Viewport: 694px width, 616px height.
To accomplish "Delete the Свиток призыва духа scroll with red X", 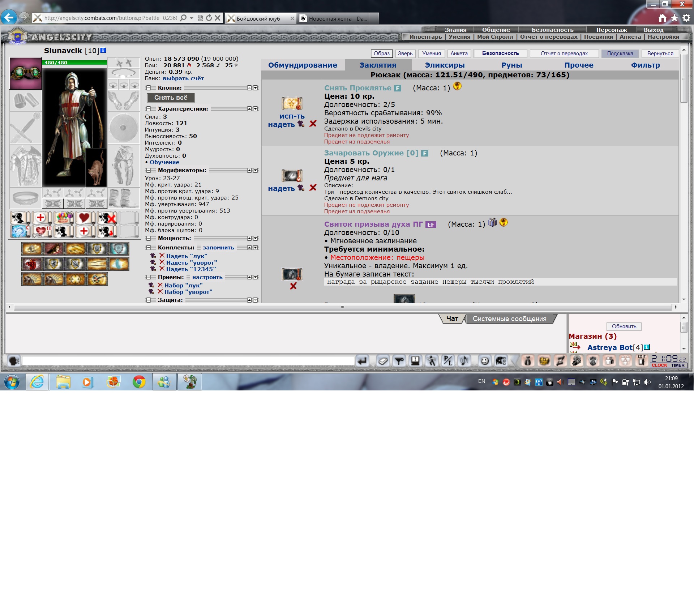I will 293,286.
